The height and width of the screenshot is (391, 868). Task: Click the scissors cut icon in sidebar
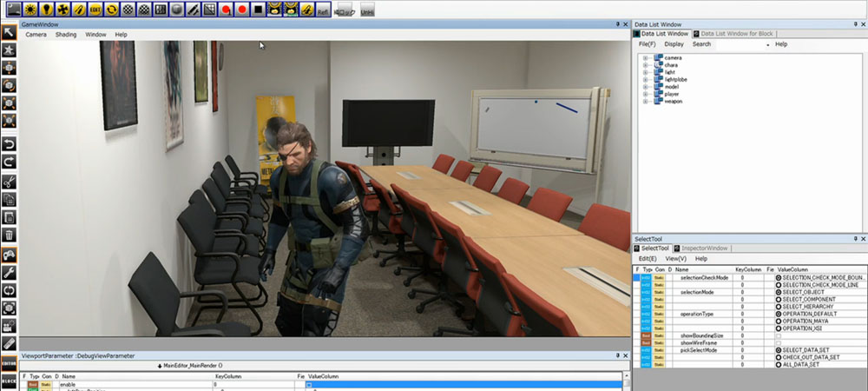coord(10,181)
